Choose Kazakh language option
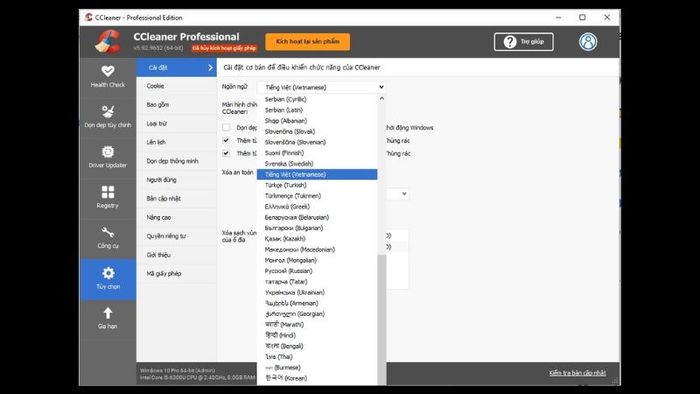 pyautogui.click(x=317, y=239)
